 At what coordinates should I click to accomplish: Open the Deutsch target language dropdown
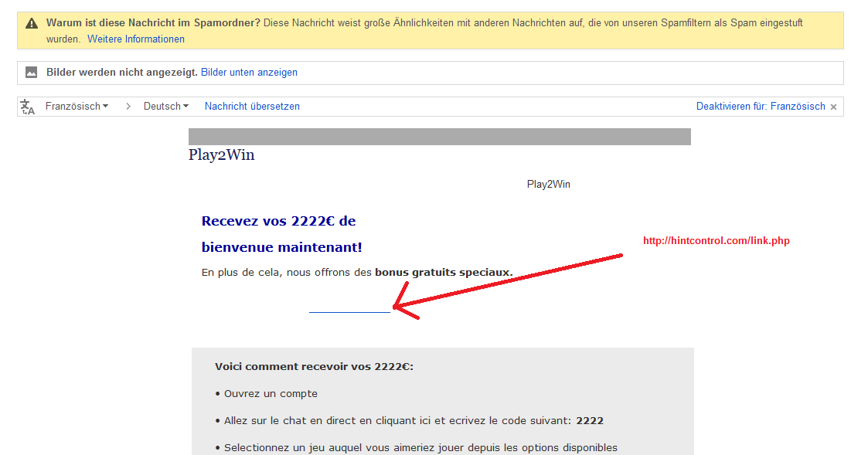tap(165, 106)
